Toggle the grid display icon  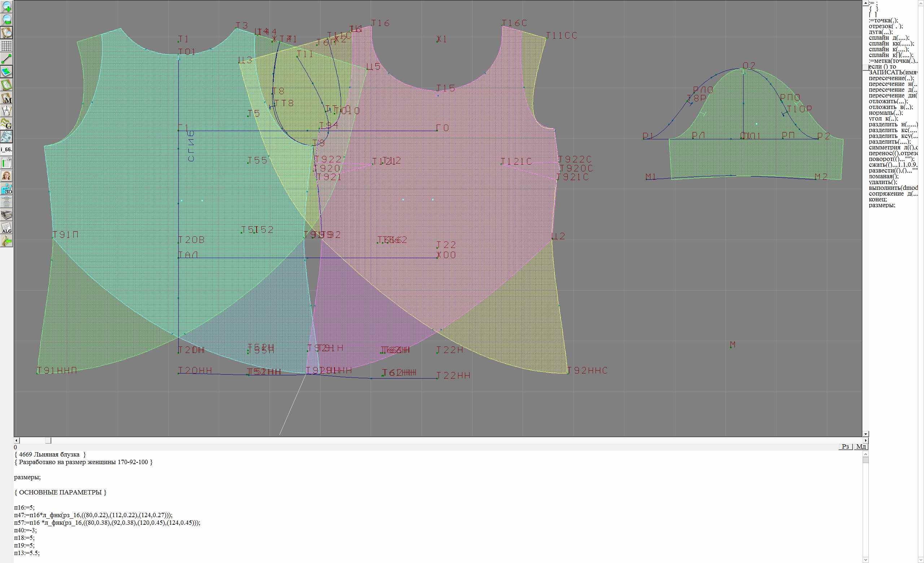coord(7,46)
